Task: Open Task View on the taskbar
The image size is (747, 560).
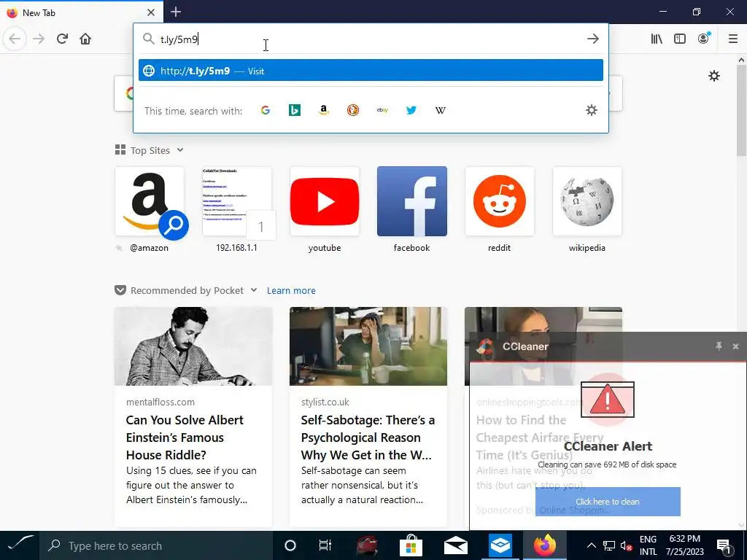Action: click(325, 545)
